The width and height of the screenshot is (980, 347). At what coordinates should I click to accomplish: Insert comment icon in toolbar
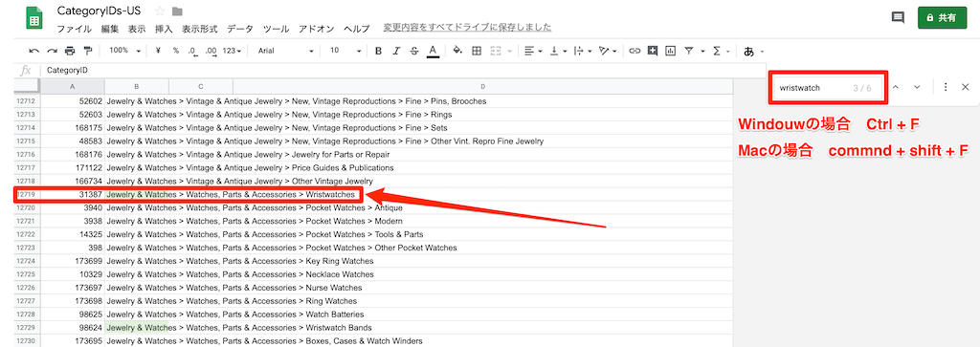[x=653, y=52]
